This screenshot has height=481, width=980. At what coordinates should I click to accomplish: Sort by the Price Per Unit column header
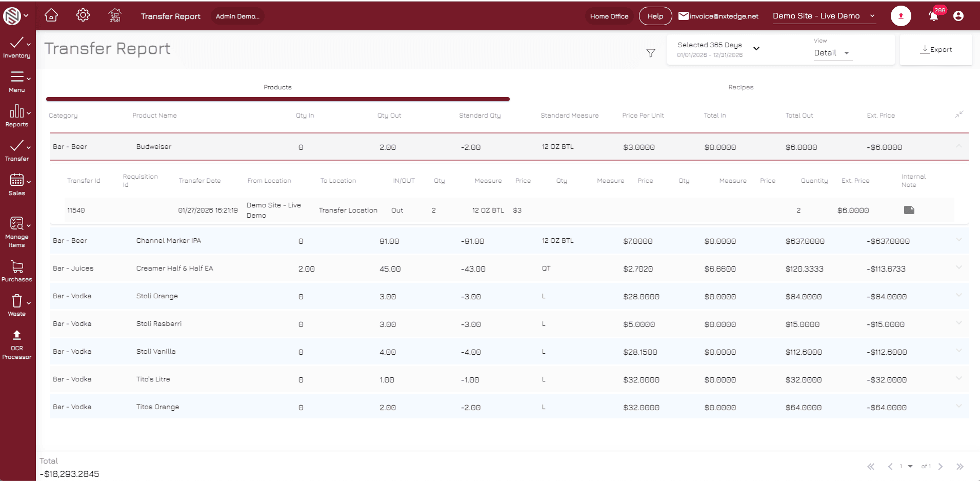coord(643,116)
